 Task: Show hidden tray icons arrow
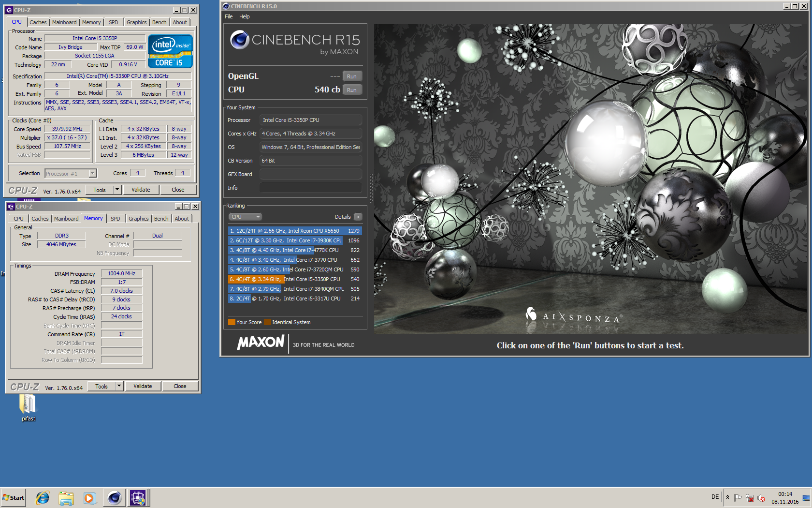tap(727, 497)
